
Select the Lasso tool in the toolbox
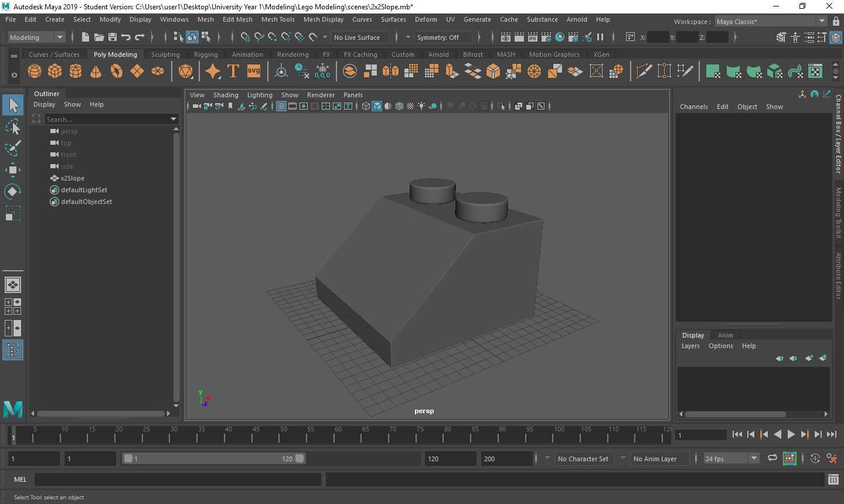[12, 127]
